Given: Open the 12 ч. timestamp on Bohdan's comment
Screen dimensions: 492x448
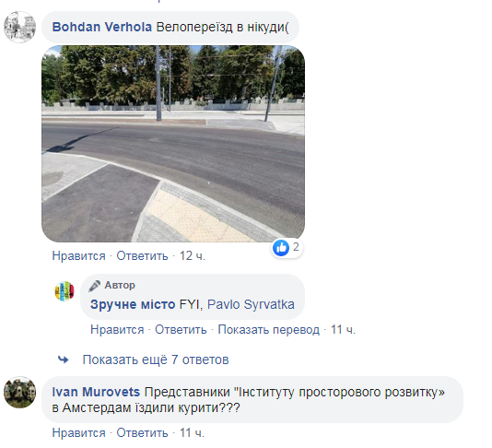Looking at the screenshot, I should [x=192, y=256].
